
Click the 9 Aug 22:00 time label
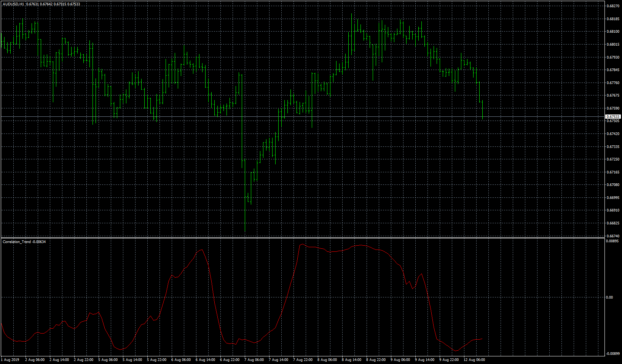pyautogui.click(x=449, y=360)
